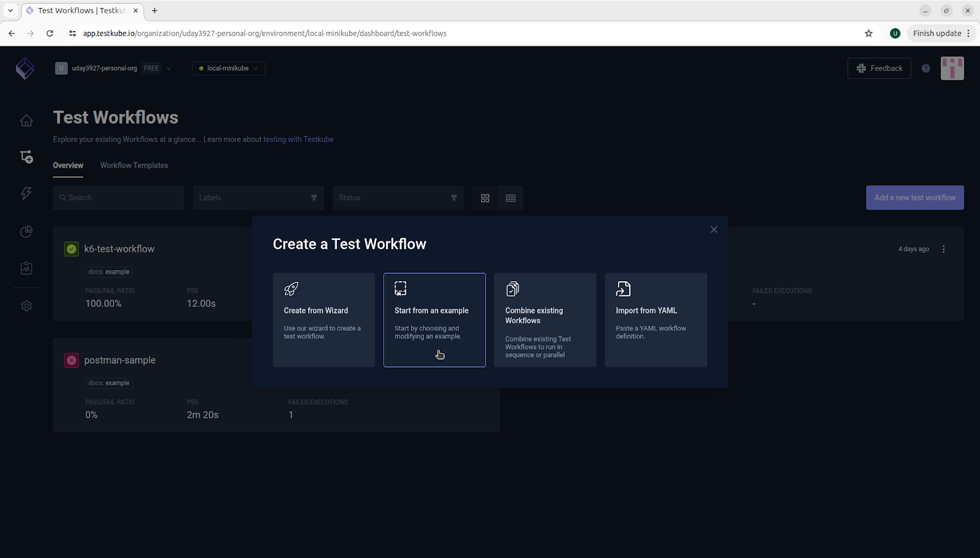Click docs: example label on k6-test-workflow
This screenshot has width=980, height=558.
coord(109,272)
